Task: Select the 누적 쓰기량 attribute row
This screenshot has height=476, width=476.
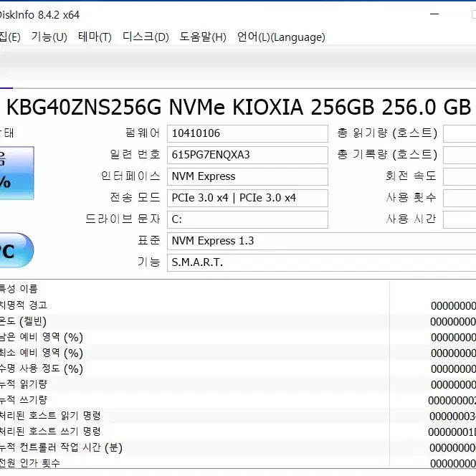Action: pos(238,400)
